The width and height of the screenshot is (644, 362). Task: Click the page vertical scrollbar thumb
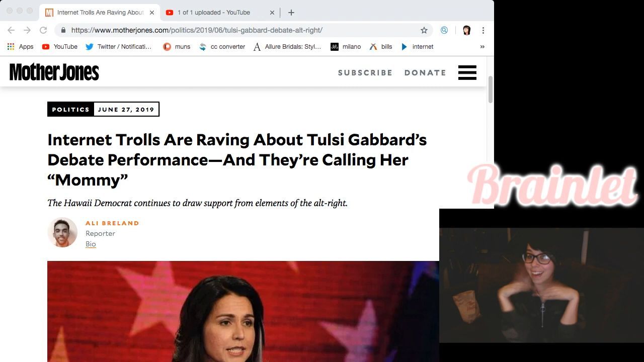click(491, 90)
